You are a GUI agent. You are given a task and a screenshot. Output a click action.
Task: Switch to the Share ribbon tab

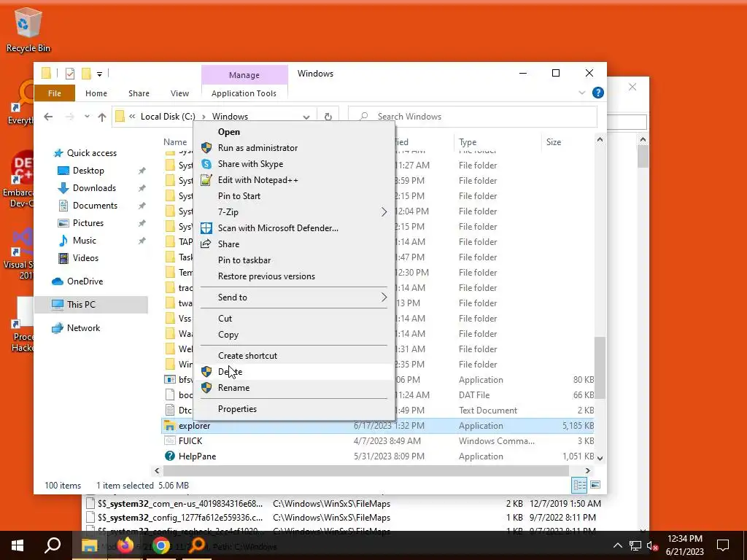click(x=139, y=93)
